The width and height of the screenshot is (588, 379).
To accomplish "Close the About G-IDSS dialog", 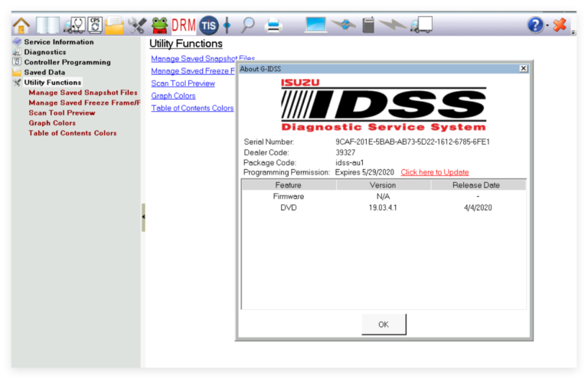I will click(x=524, y=68).
